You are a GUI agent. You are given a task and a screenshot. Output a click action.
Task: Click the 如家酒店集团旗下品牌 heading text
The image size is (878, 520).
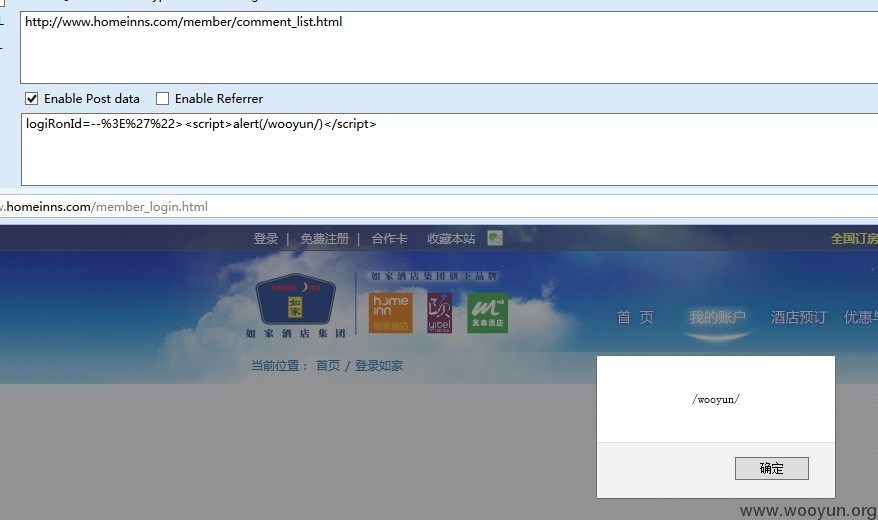coord(434,276)
